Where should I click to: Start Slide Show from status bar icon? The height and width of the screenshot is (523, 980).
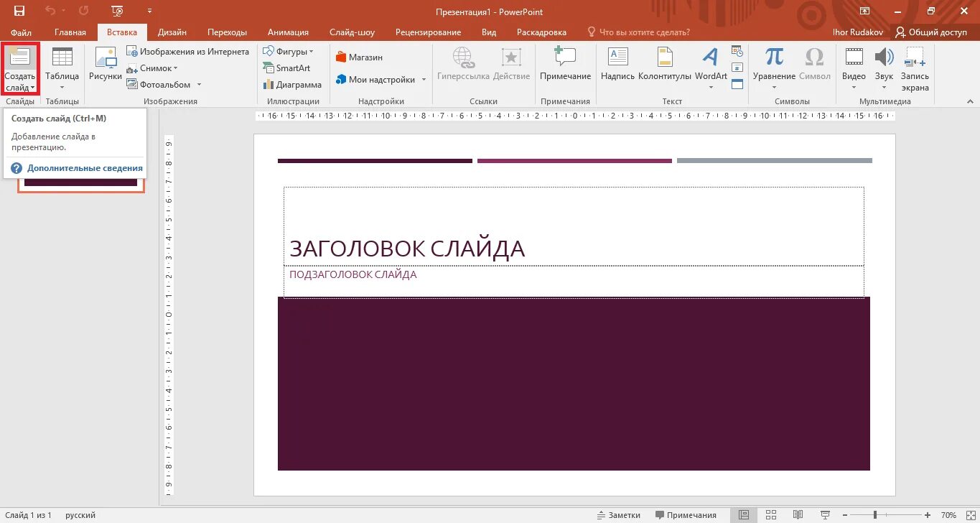(x=824, y=515)
